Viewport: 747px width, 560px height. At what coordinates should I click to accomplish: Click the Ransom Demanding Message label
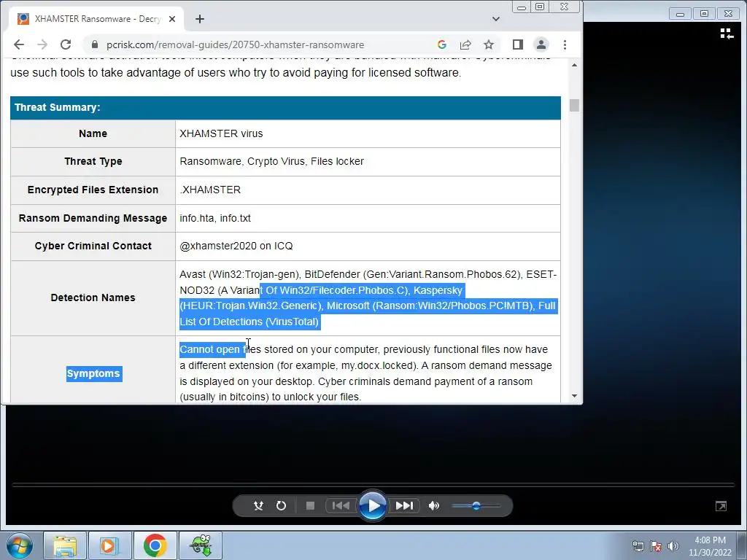point(93,219)
